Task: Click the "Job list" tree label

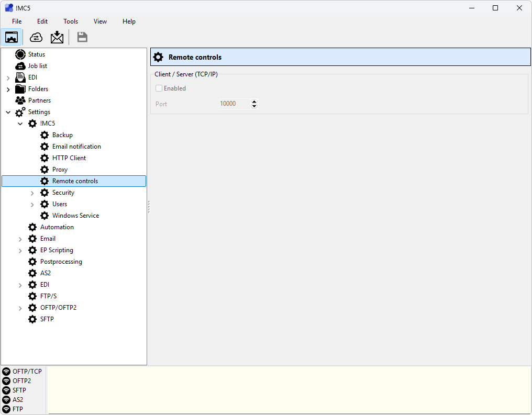Action: point(38,66)
